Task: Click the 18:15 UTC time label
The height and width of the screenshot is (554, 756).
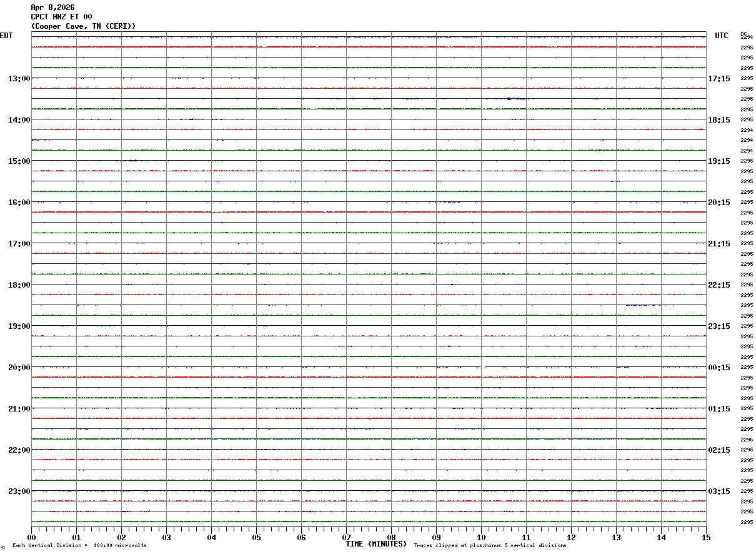Action: pyautogui.click(x=719, y=120)
